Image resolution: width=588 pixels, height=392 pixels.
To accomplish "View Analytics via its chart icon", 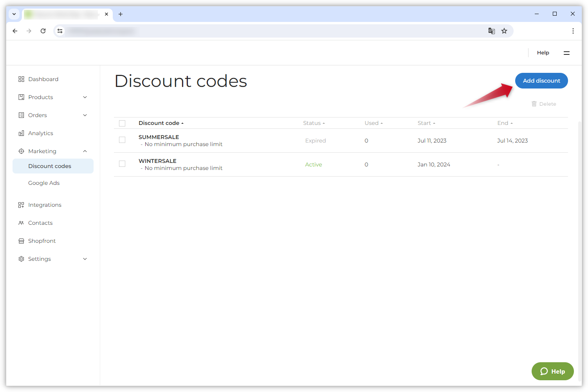I will pyautogui.click(x=22, y=133).
